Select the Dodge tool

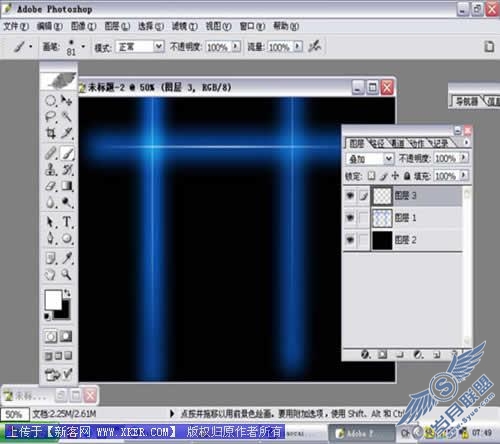67,202
